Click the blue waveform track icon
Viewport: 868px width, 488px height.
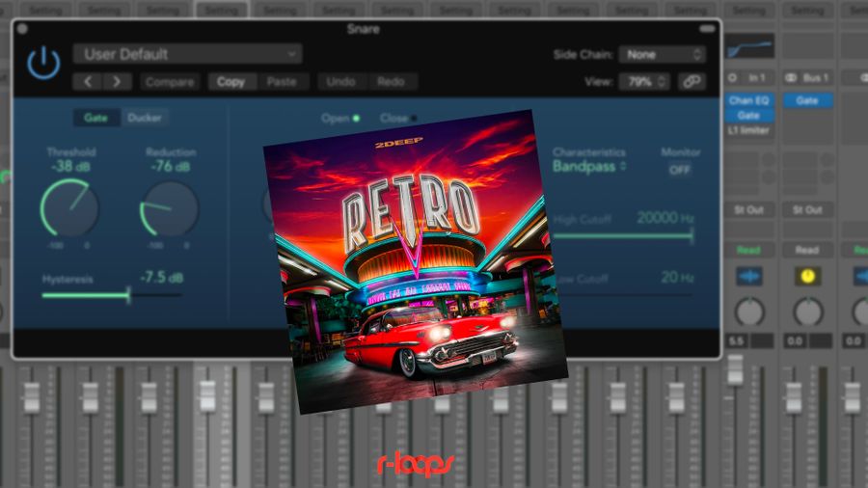[749, 276]
